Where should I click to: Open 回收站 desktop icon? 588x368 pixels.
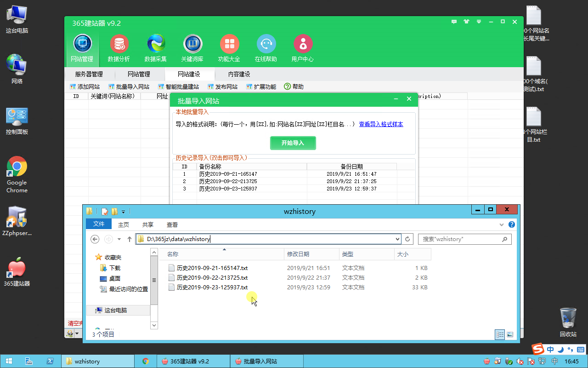(568, 322)
